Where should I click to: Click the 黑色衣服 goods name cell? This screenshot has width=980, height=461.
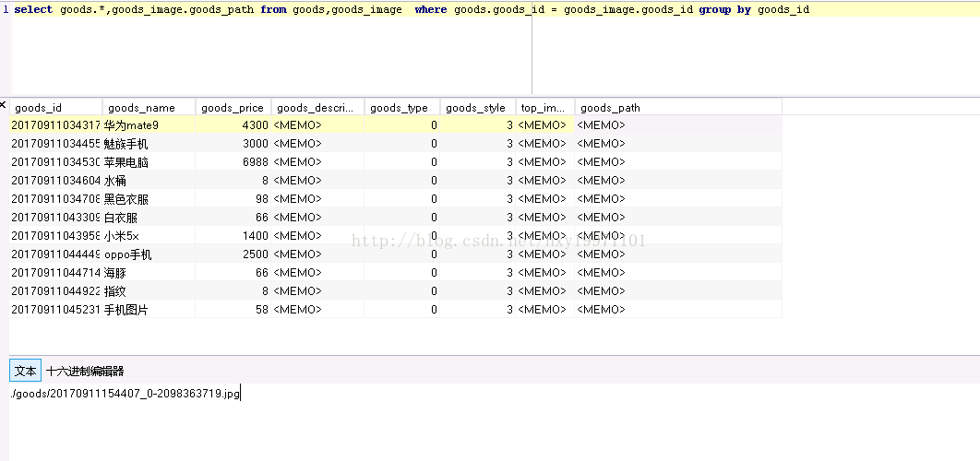click(x=125, y=199)
